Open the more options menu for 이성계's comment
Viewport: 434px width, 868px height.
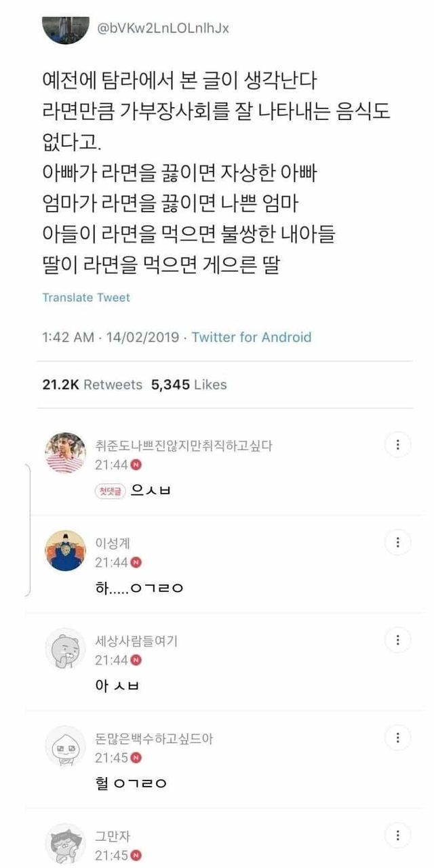click(x=397, y=542)
